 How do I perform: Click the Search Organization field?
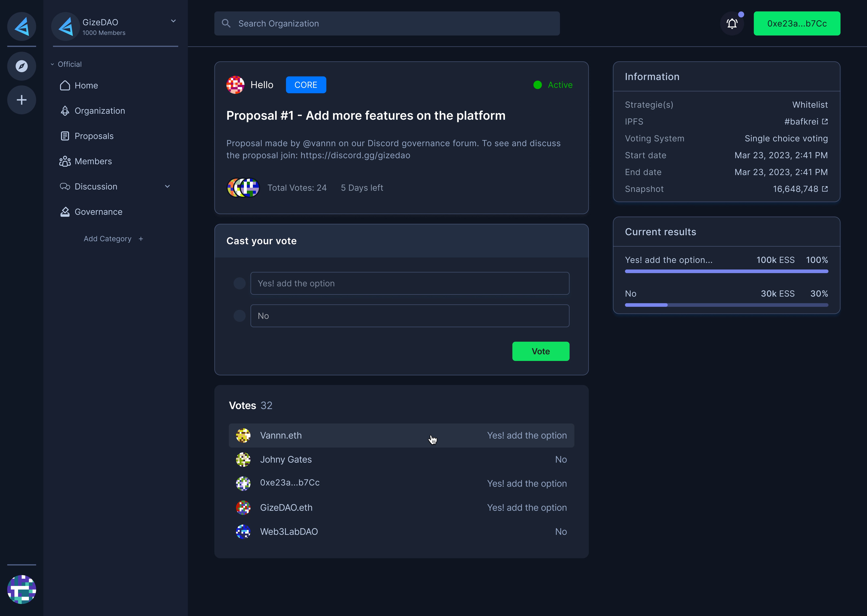(387, 23)
